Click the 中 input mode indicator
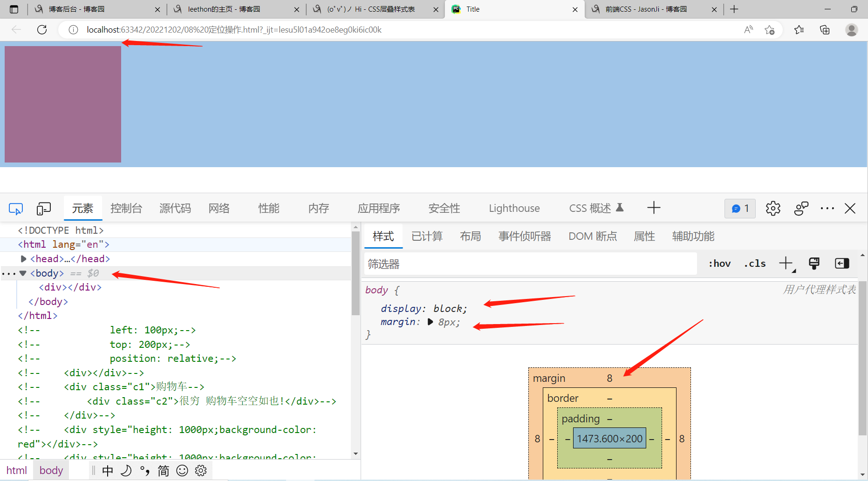The height and width of the screenshot is (481, 868). pyautogui.click(x=108, y=471)
